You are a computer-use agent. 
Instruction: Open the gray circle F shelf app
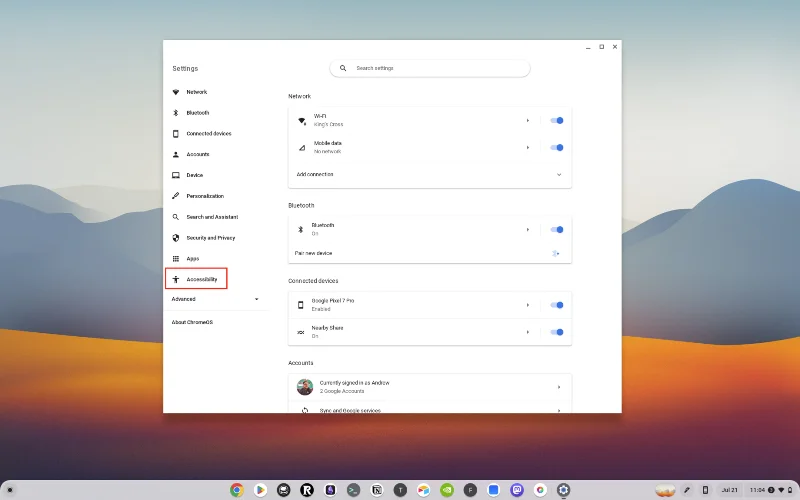(x=470, y=490)
